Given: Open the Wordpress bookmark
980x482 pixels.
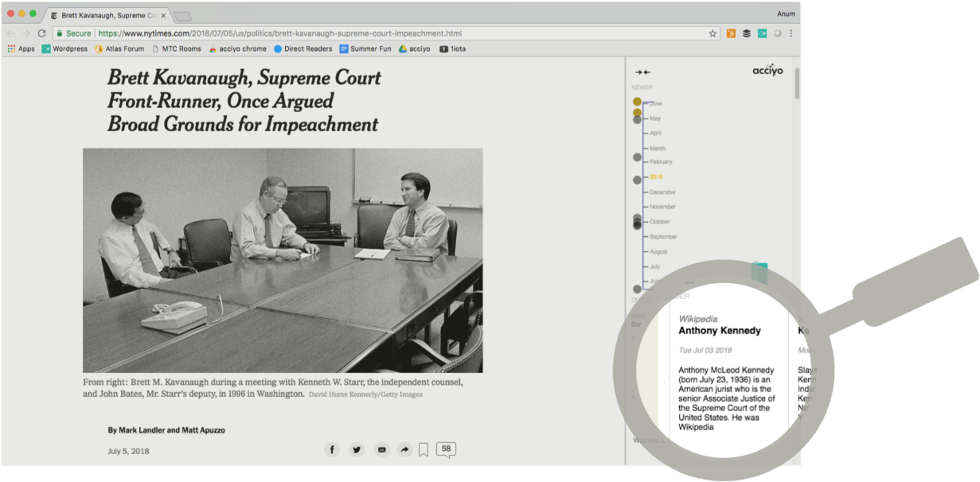Looking at the screenshot, I should [64, 49].
